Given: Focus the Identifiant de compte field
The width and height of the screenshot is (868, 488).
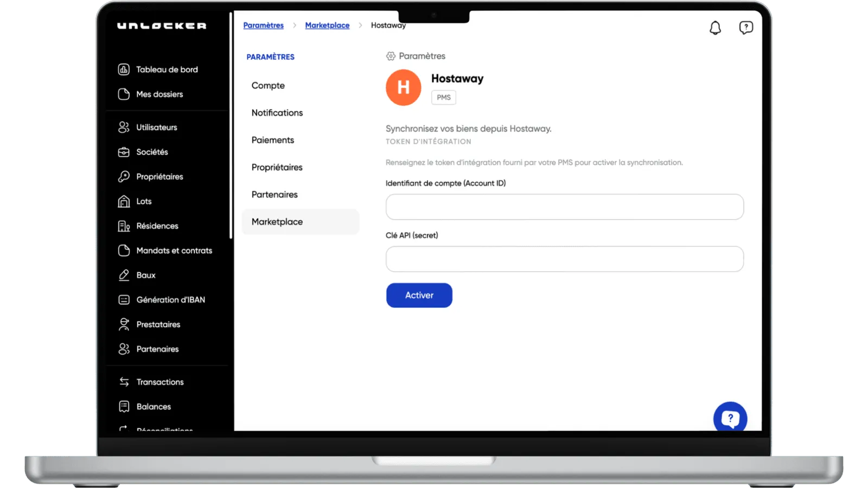Looking at the screenshot, I should coord(564,207).
